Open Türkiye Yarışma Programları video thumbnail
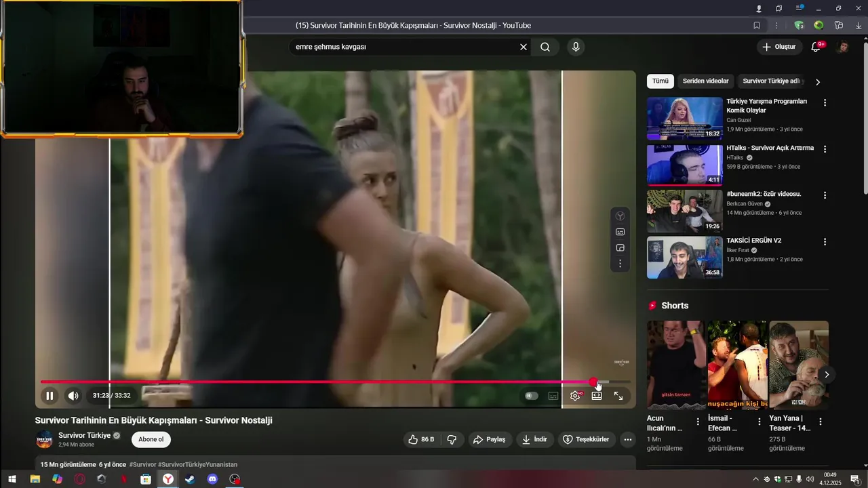This screenshot has width=868, height=488. click(x=685, y=118)
